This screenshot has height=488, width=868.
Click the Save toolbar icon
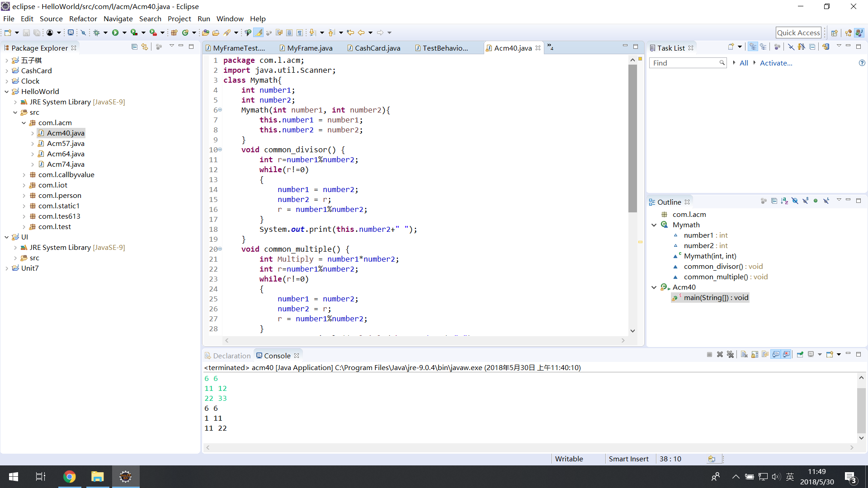pos(26,33)
